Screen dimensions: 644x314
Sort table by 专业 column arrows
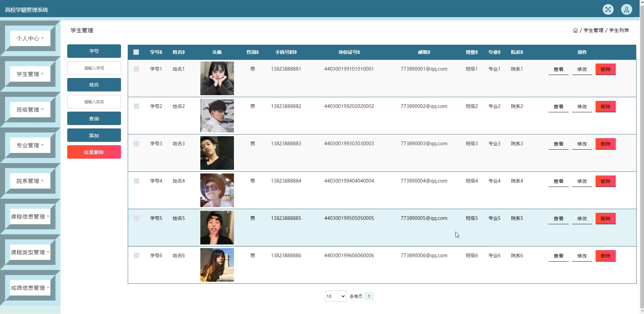coord(499,52)
